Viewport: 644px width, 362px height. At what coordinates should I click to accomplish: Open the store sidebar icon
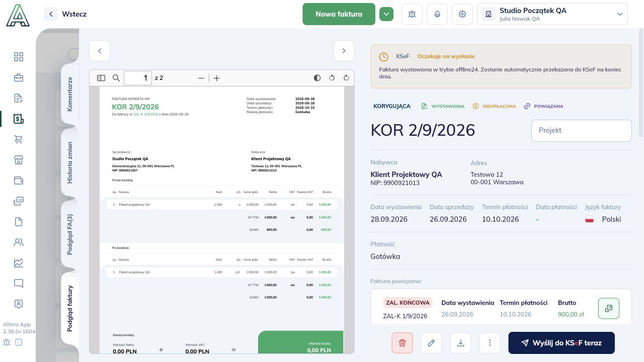pyautogui.click(x=19, y=160)
